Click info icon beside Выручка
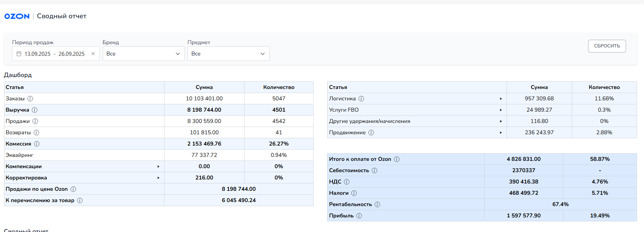 coord(34,110)
